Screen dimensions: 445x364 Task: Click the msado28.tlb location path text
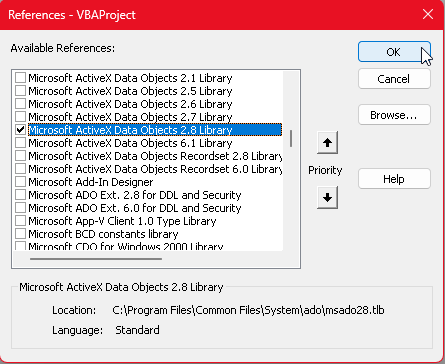248,310
